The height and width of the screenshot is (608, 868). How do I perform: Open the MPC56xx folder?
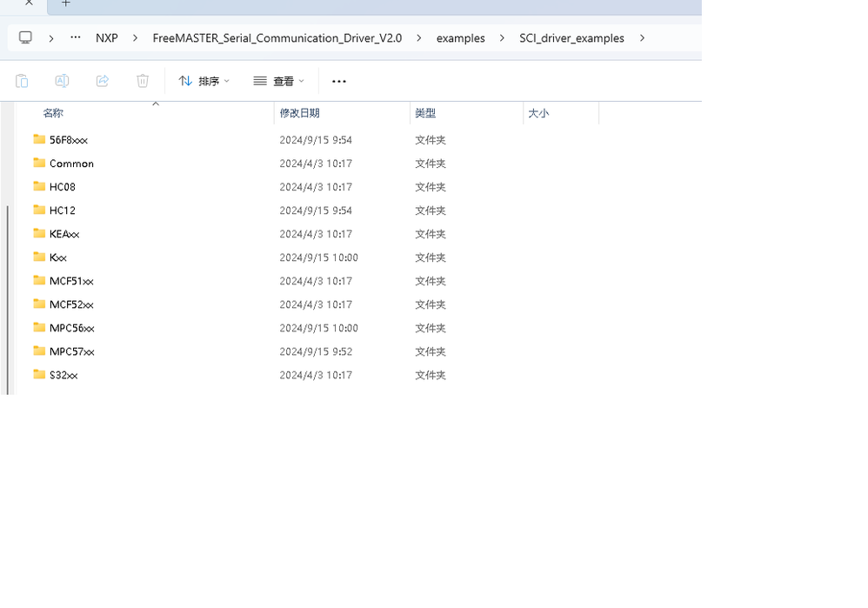[70, 328]
